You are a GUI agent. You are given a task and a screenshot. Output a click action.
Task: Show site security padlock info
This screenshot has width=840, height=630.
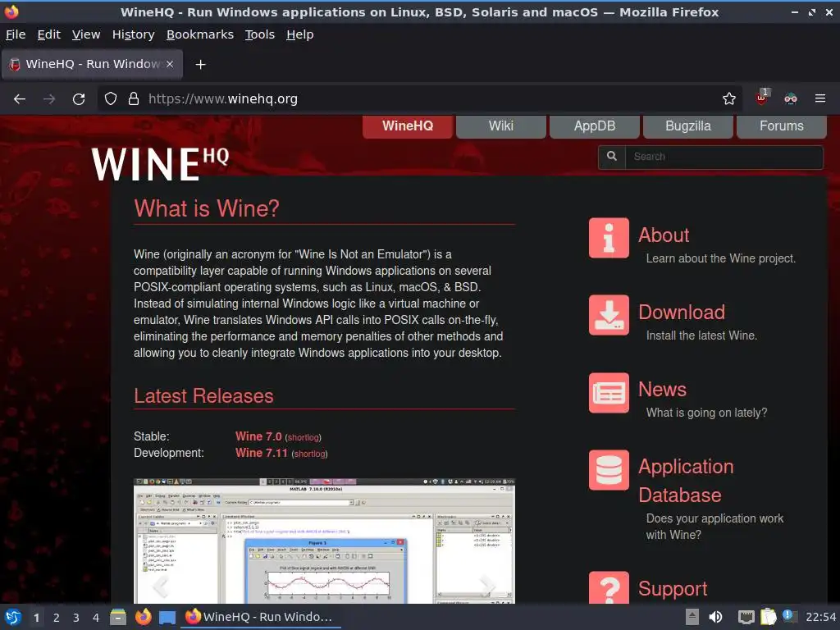pos(134,98)
